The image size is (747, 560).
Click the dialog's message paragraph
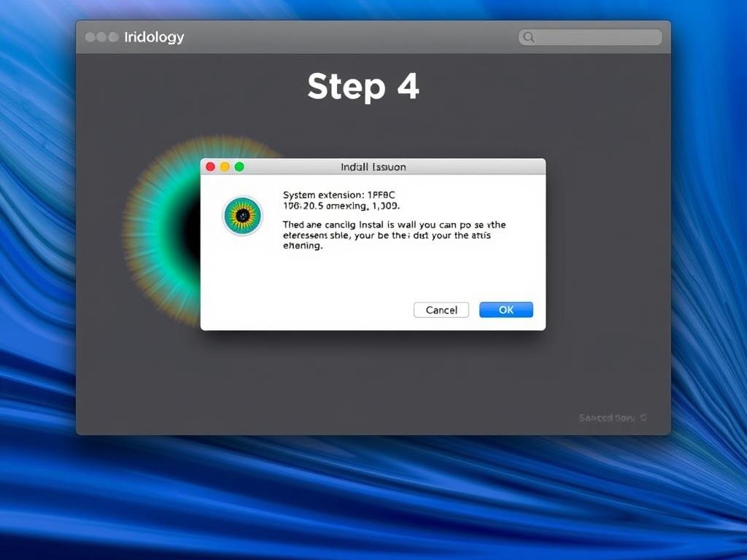(394, 236)
